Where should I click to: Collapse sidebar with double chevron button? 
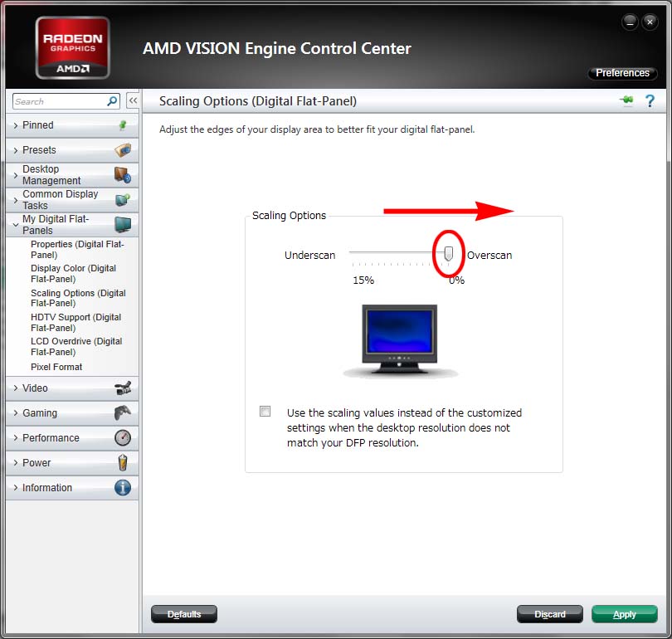point(132,101)
